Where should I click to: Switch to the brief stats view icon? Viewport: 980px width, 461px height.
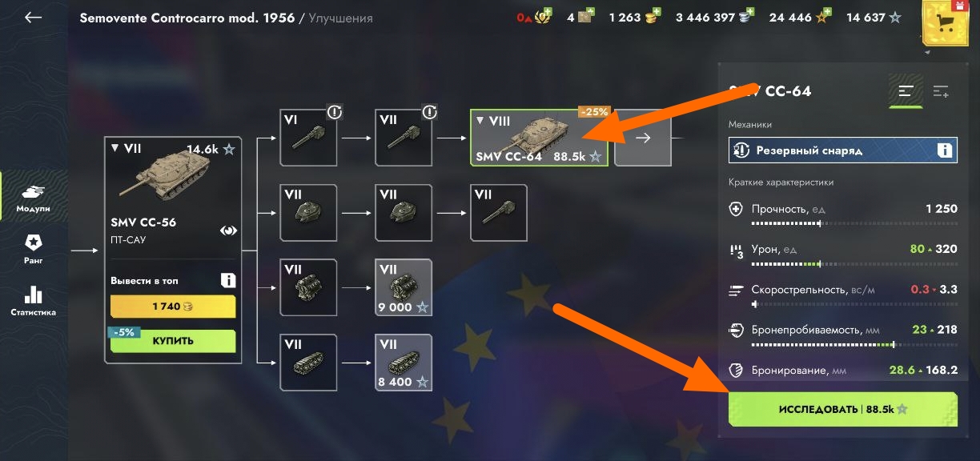[906, 91]
